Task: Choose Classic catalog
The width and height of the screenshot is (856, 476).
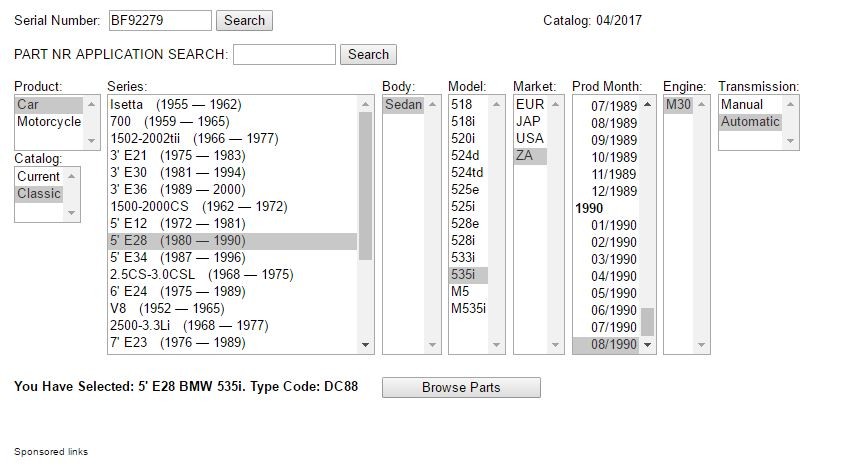Action: (39, 193)
